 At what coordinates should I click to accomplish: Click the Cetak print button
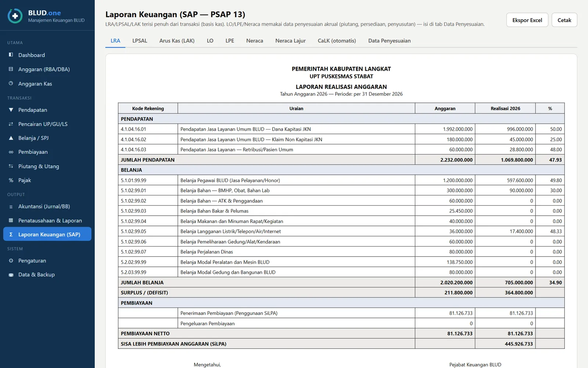click(x=564, y=20)
